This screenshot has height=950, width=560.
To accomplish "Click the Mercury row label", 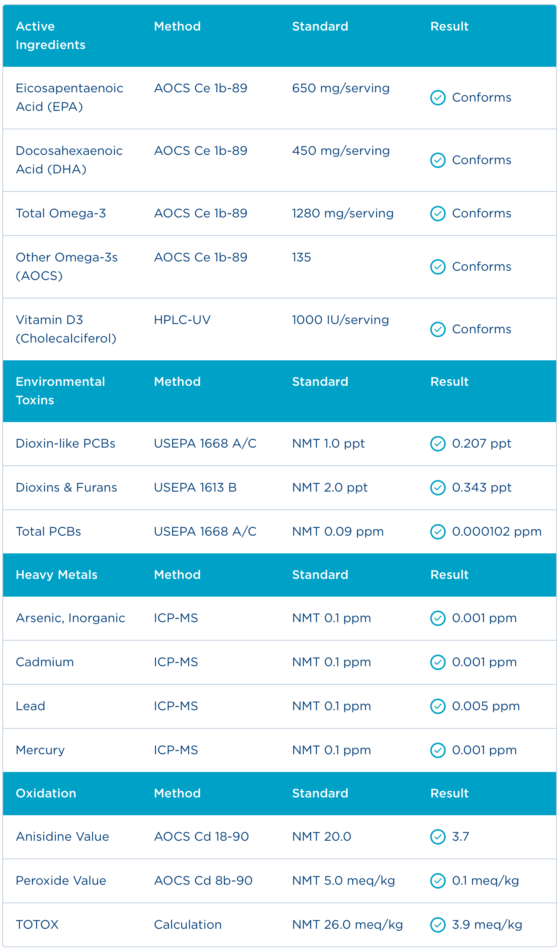I will [x=40, y=750].
